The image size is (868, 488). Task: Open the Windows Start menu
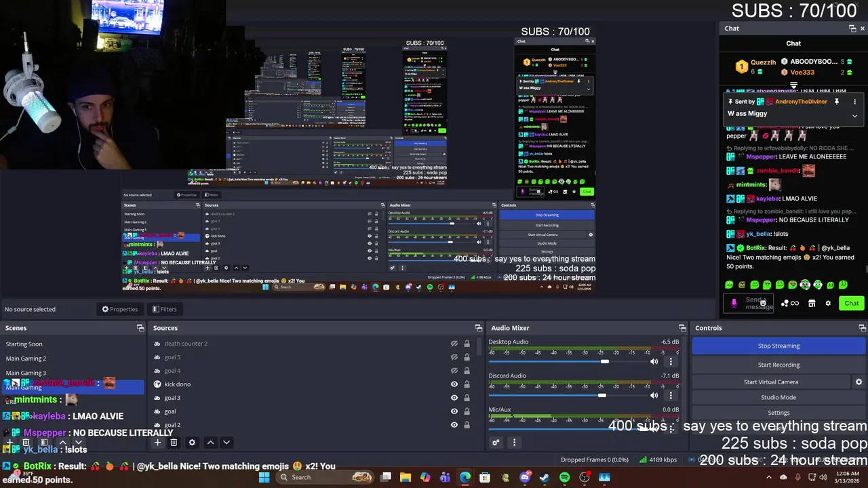tap(264, 478)
